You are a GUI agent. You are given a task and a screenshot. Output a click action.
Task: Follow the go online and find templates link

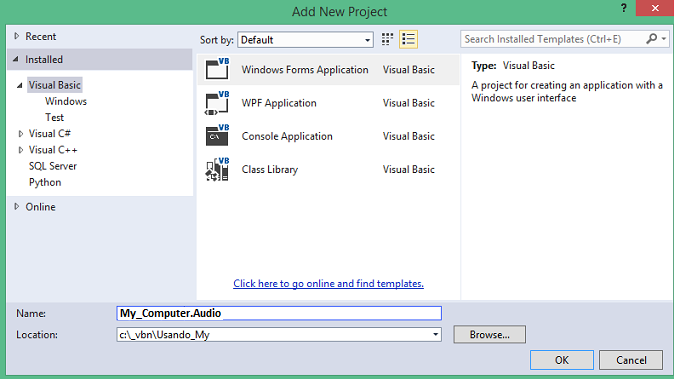328,284
